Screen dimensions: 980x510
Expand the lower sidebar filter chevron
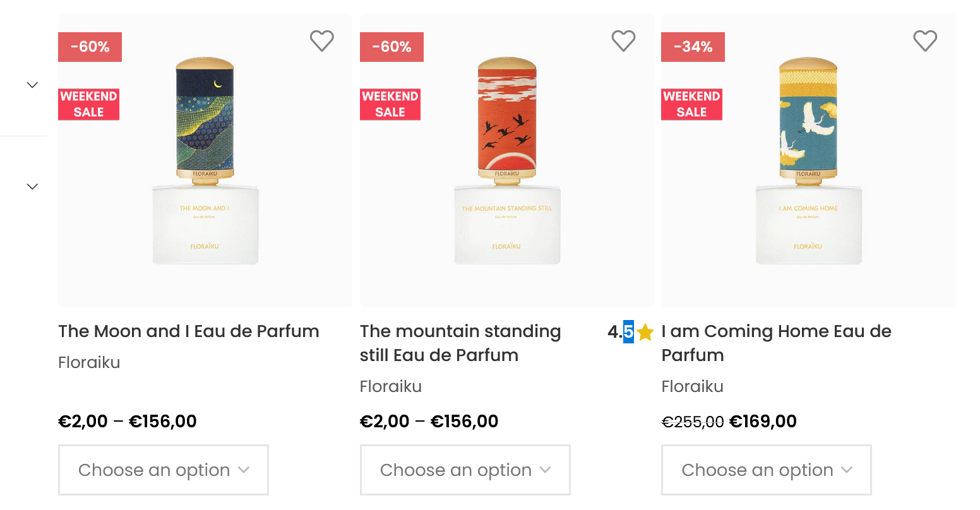click(x=32, y=186)
